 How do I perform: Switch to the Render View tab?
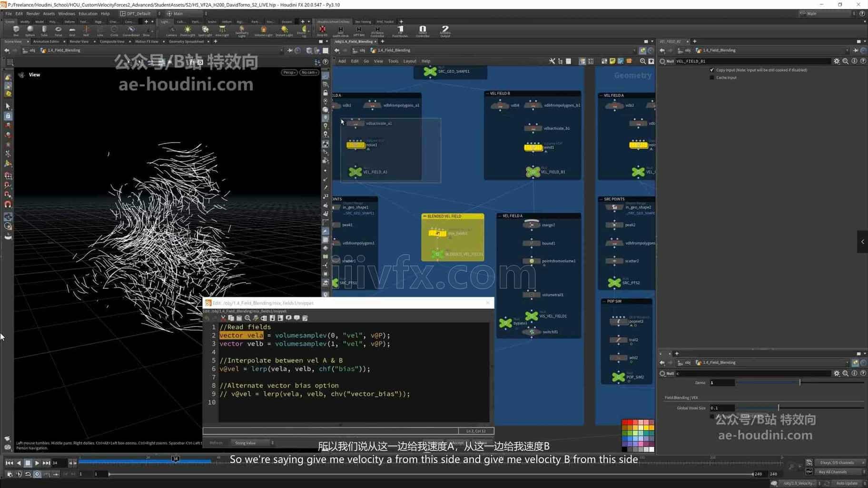point(79,42)
